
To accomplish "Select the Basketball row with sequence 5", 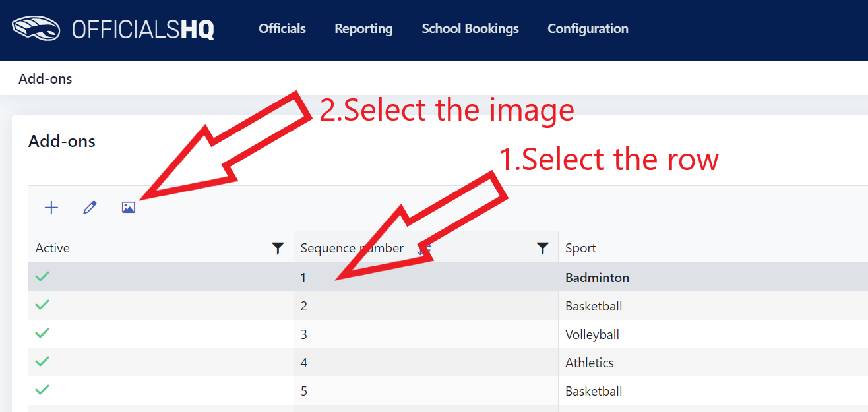I will click(x=448, y=391).
